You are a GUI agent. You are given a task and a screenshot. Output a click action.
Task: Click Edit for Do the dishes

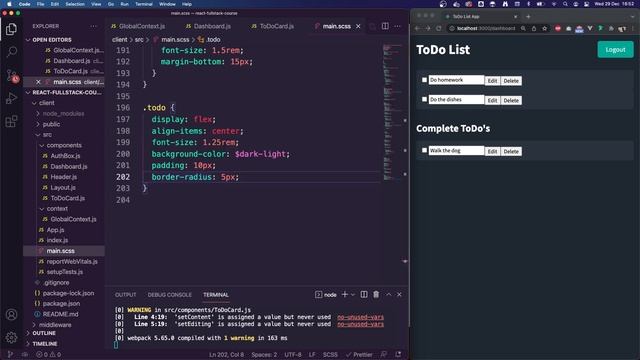tap(492, 100)
